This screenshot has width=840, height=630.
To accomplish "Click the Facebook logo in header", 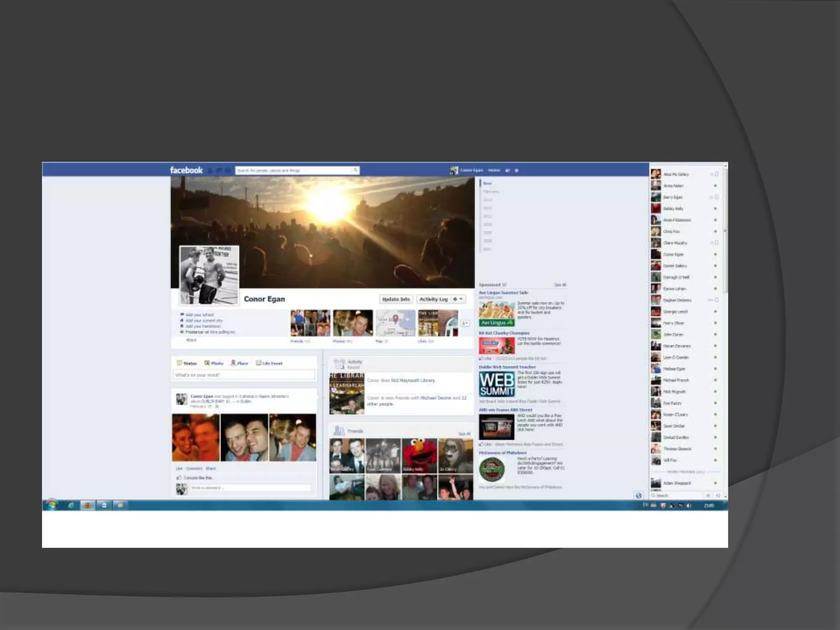I will [x=186, y=170].
